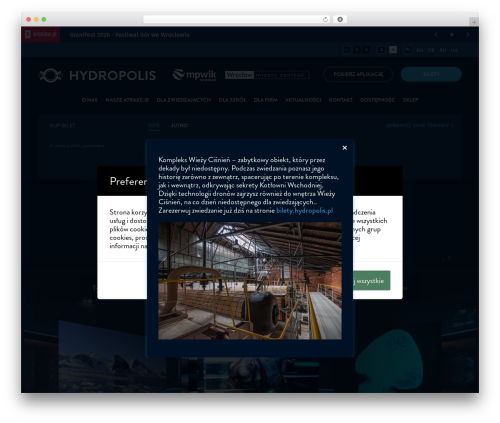Image resolution: width=500 pixels, height=423 pixels.
Task: Click the KUP BILET label
Action: click(62, 126)
